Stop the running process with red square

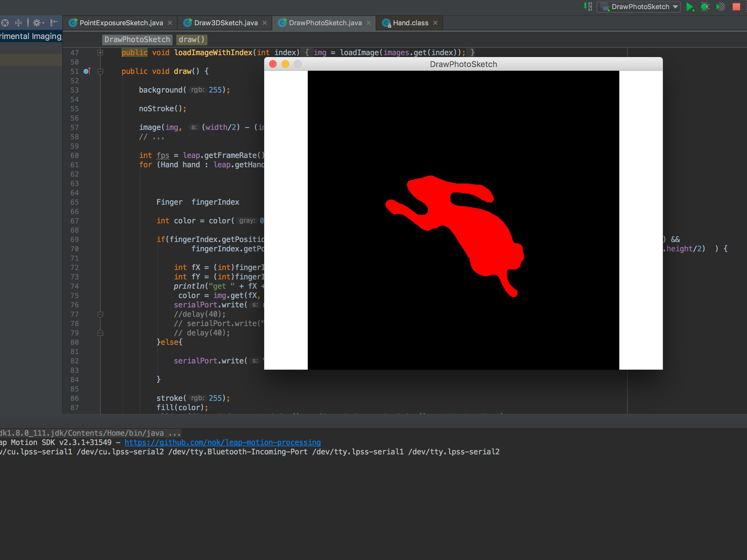tap(736, 7)
